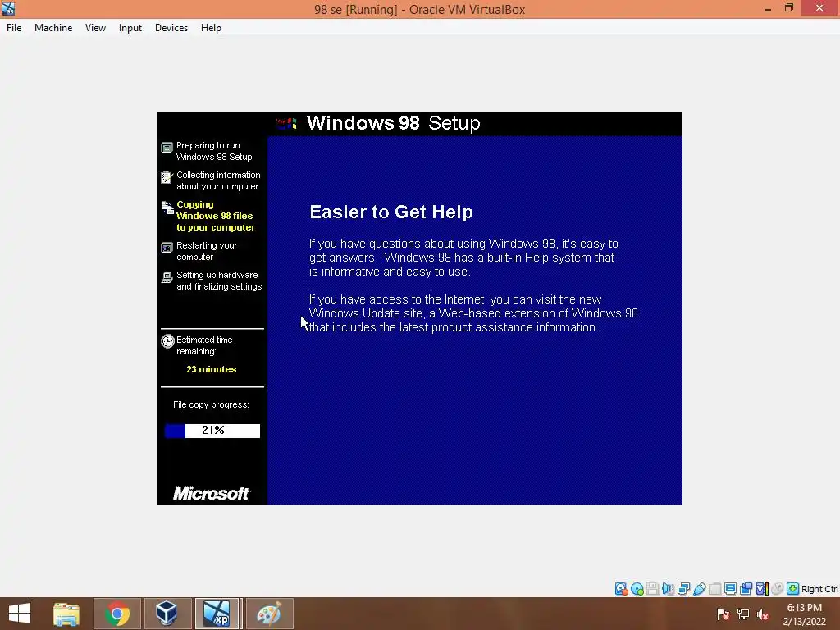Click 'Preparing to run Windows 98 Setup' text
The width and height of the screenshot is (840, 630).
pyautogui.click(x=214, y=151)
